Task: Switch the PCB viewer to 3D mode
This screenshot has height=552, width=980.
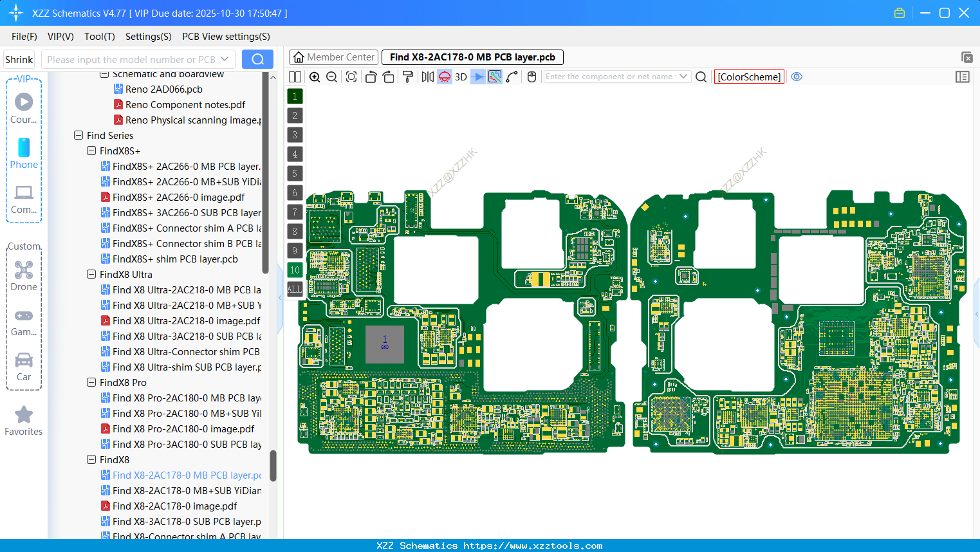Action: [x=460, y=77]
